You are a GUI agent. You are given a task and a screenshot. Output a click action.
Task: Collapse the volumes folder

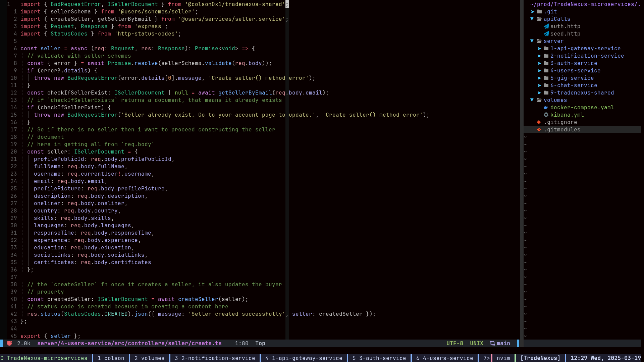(532, 100)
